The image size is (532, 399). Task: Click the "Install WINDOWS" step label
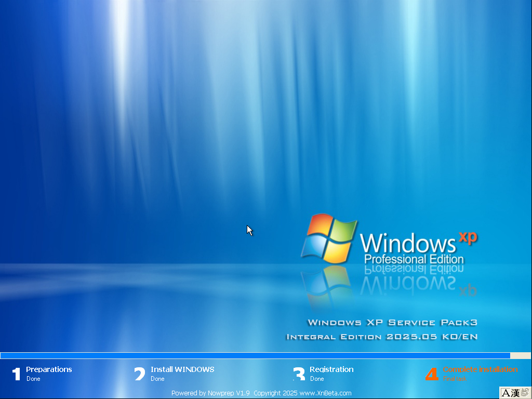click(182, 369)
